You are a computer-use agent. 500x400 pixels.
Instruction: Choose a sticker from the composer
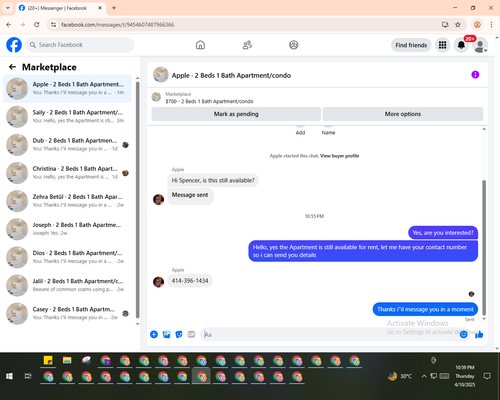pyautogui.click(x=179, y=334)
